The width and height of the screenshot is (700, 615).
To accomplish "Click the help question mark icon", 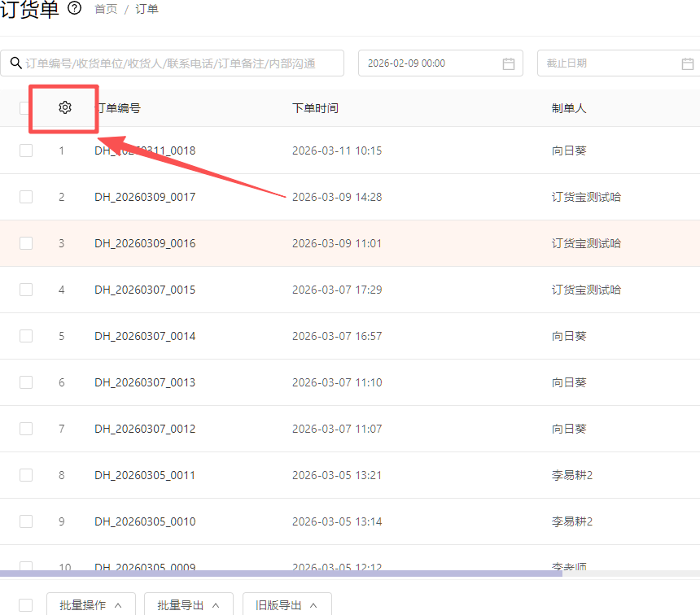I will coord(75,8).
